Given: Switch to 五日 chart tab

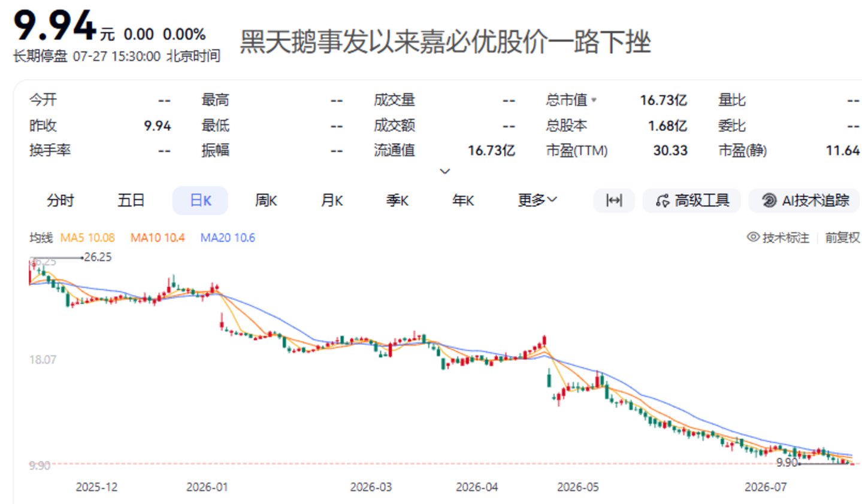Looking at the screenshot, I should pos(131,201).
